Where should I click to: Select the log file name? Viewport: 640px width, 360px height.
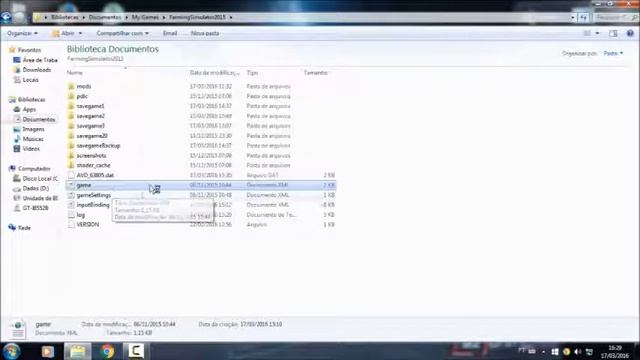tap(81, 215)
